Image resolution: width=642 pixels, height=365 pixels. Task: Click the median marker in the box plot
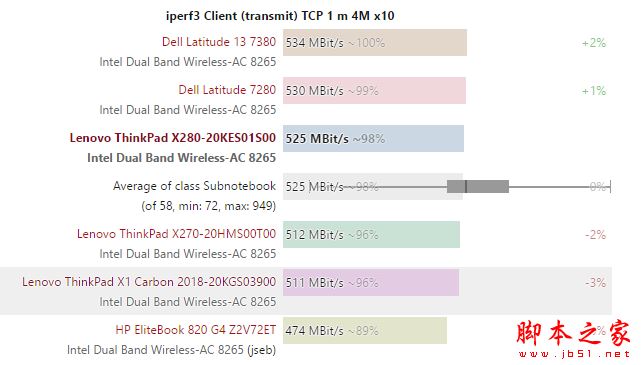[x=466, y=186]
